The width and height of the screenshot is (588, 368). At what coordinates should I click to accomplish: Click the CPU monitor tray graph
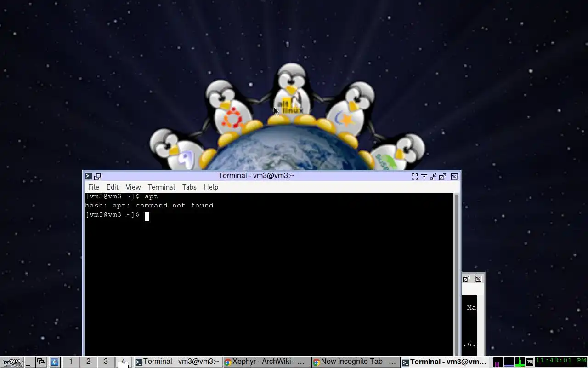click(x=498, y=362)
